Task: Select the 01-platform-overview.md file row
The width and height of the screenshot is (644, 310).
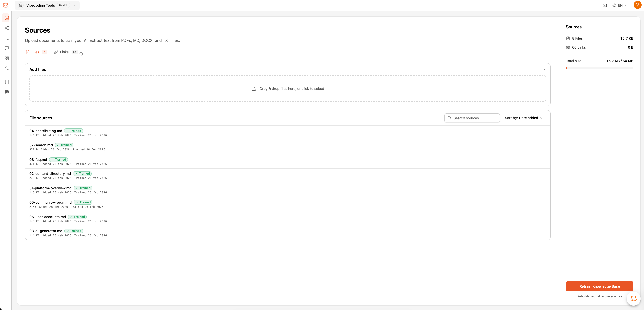Action: point(288,190)
